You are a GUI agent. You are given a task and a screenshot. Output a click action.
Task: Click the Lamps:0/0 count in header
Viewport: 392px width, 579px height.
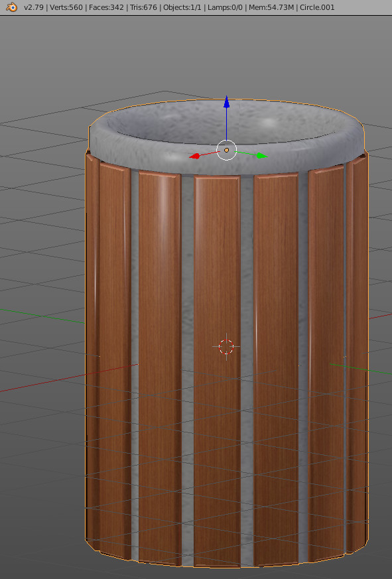coord(225,7)
